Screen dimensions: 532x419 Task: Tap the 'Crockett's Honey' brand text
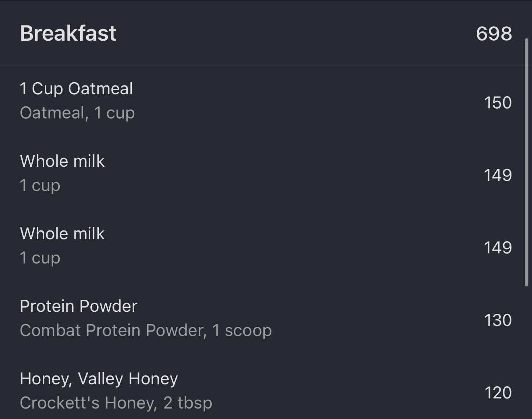pyautogui.click(x=87, y=403)
